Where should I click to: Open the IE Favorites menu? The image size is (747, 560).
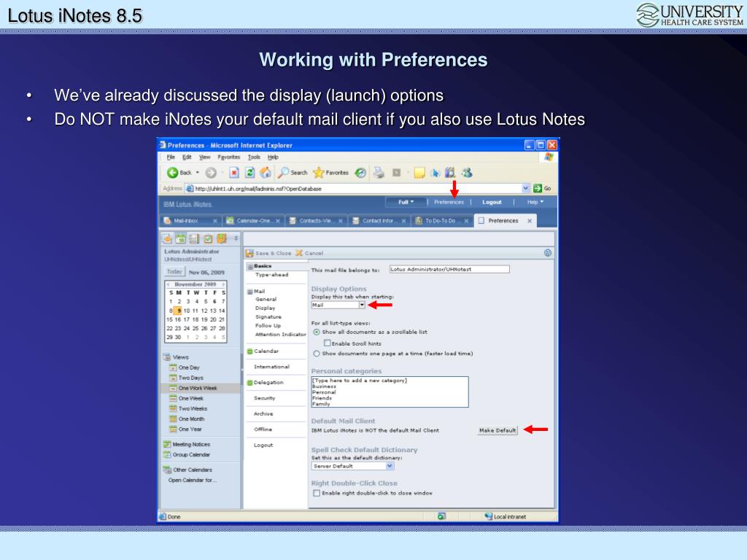228,157
